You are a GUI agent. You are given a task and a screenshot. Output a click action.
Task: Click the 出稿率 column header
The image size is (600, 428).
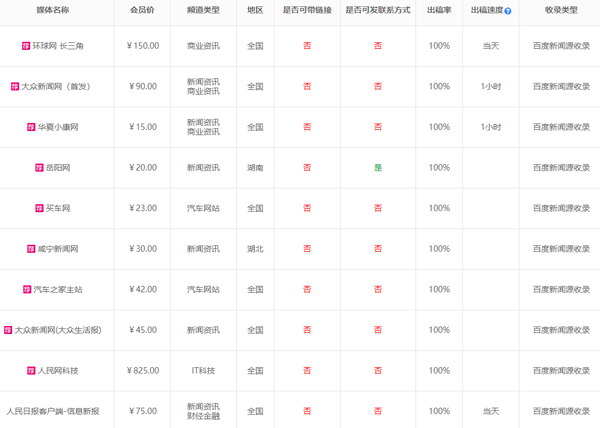click(x=438, y=10)
